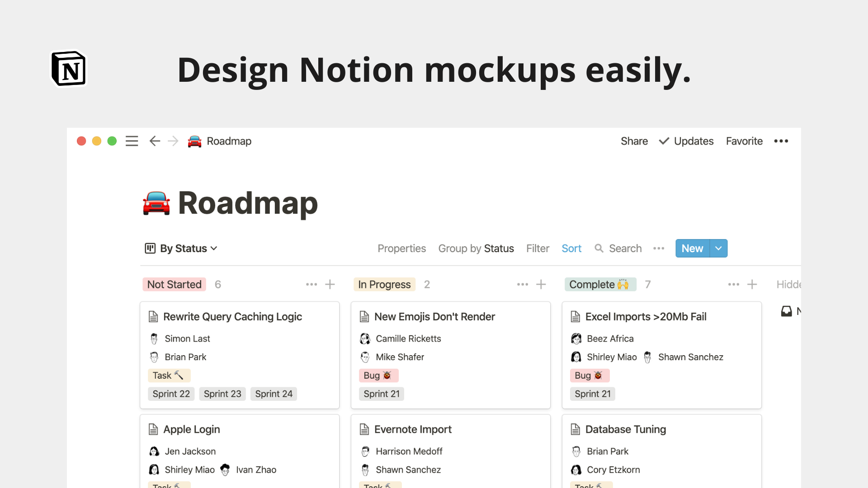Open page options via the ellipsis icon top right

tap(781, 141)
